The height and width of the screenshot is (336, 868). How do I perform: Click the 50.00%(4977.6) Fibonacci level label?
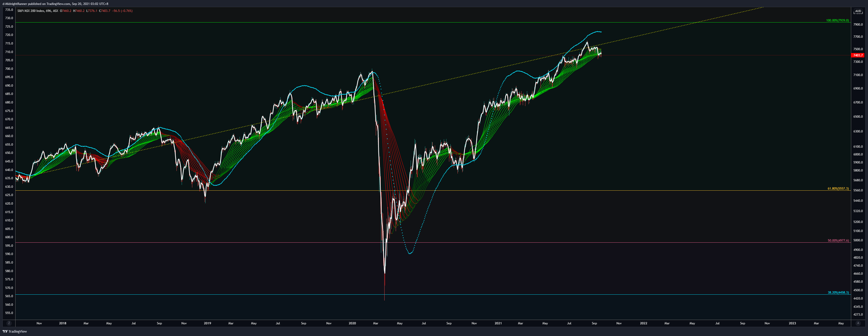pyautogui.click(x=838, y=240)
